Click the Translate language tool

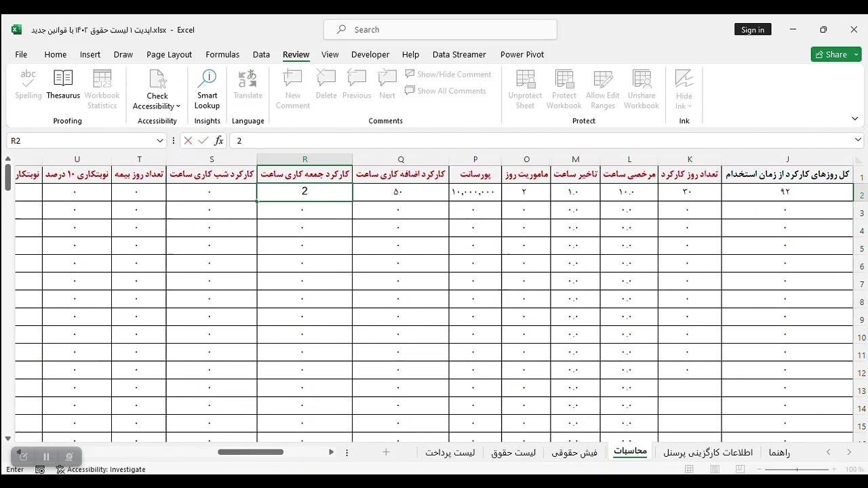coord(248,85)
